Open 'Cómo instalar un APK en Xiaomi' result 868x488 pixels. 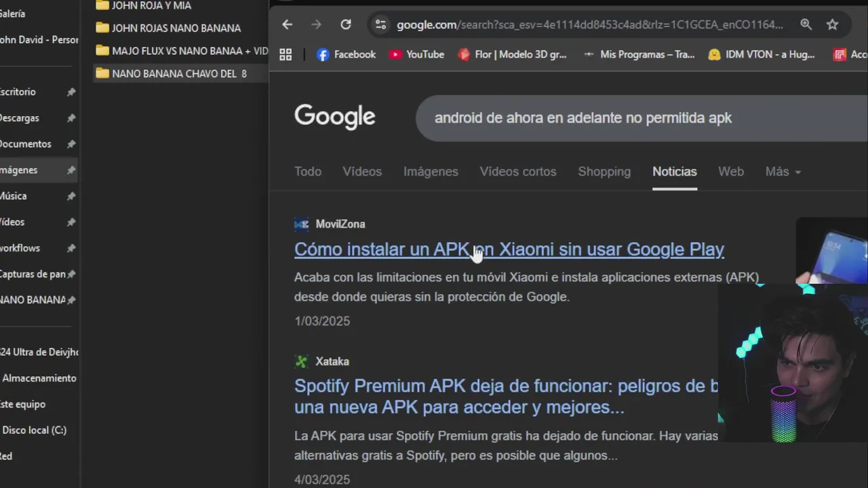[509, 249]
